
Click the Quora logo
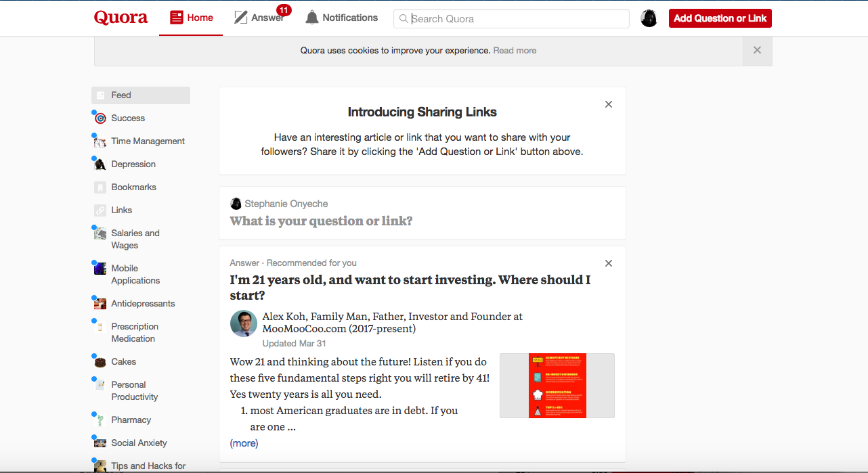[121, 18]
